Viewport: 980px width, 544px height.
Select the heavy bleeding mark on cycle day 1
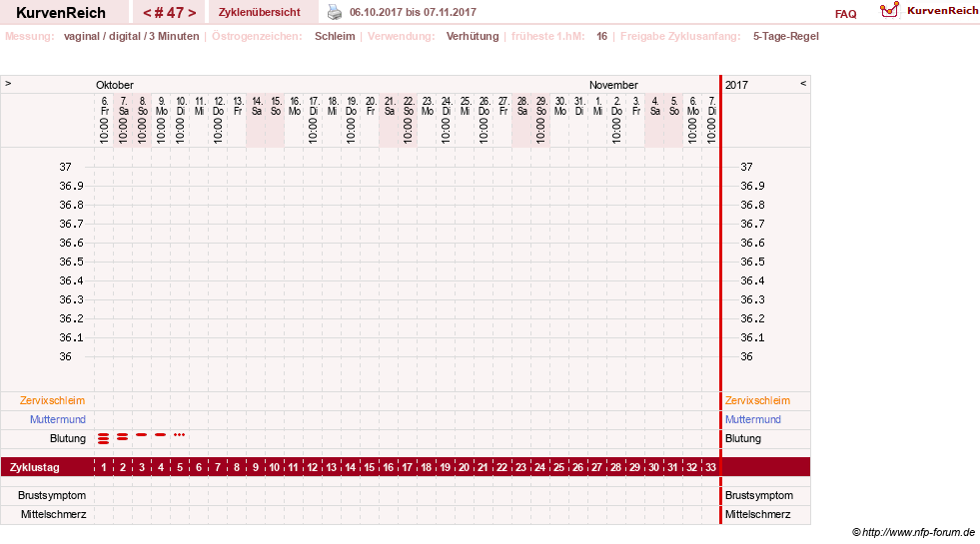pyautogui.click(x=103, y=438)
